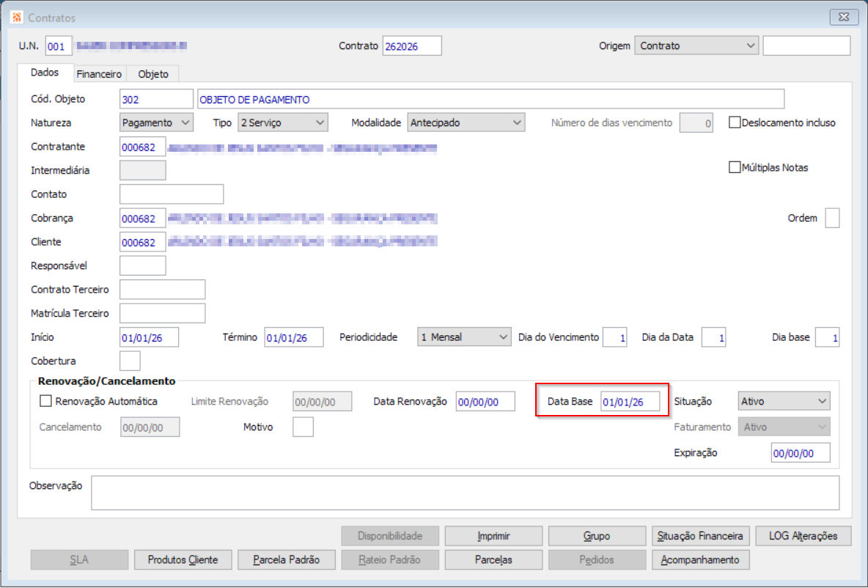Expand the Natureza dropdown
Viewport: 868px width, 588px height.
157,122
